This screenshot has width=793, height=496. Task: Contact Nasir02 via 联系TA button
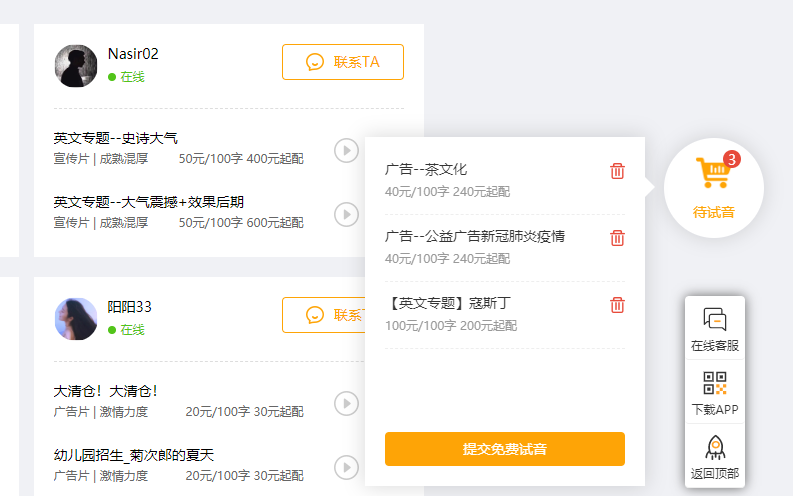(x=342, y=62)
